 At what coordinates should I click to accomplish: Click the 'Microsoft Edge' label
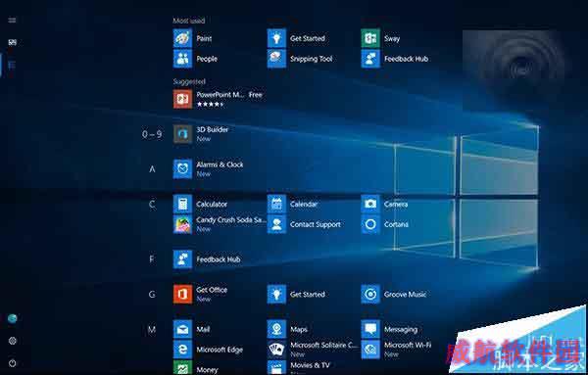coord(220,350)
